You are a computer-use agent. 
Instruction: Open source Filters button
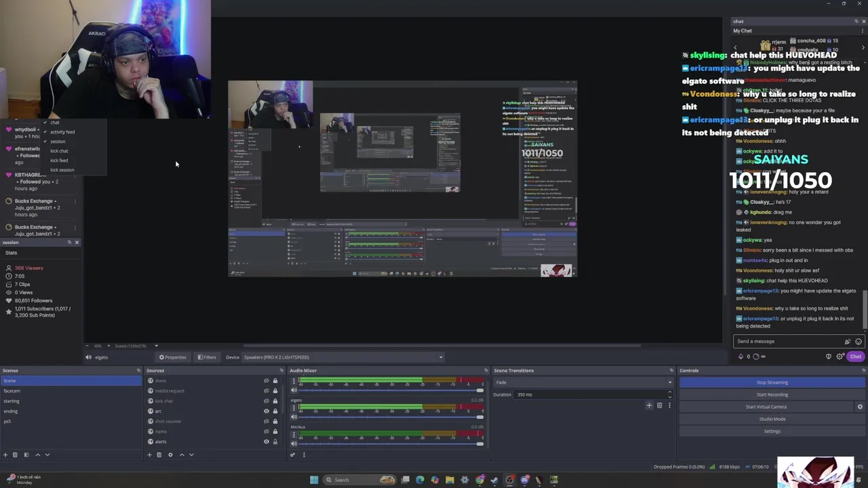tap(207, 357)
